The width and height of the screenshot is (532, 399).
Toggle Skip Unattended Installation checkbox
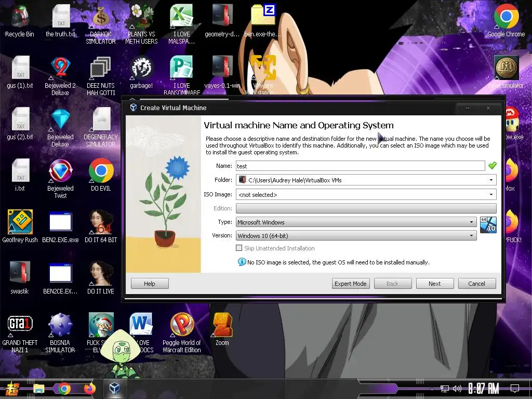[239, 248]
